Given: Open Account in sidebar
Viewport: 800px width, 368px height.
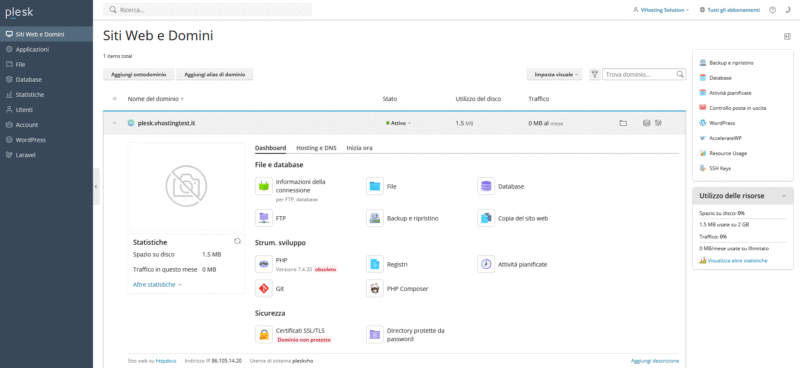Looking at the screenshot, I should [46, 125].
